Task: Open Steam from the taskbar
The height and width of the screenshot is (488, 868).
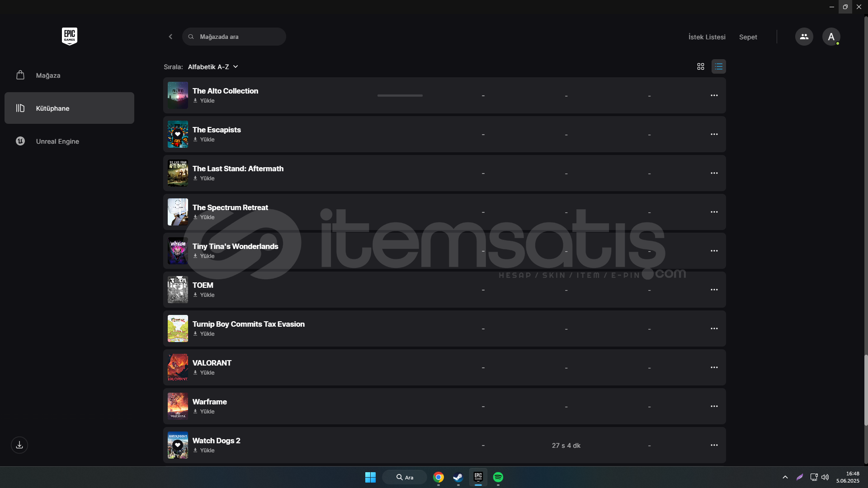Action: (458, 477)
